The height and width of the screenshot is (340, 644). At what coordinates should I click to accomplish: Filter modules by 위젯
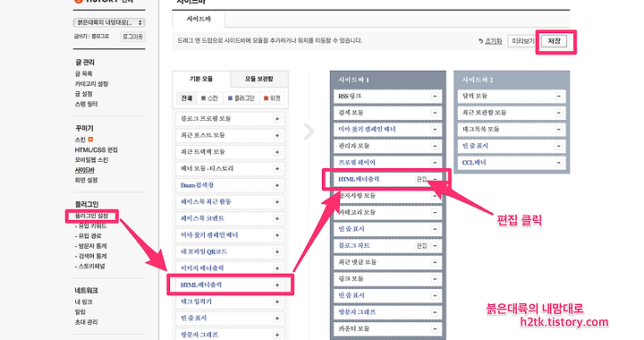coord(272,98)
